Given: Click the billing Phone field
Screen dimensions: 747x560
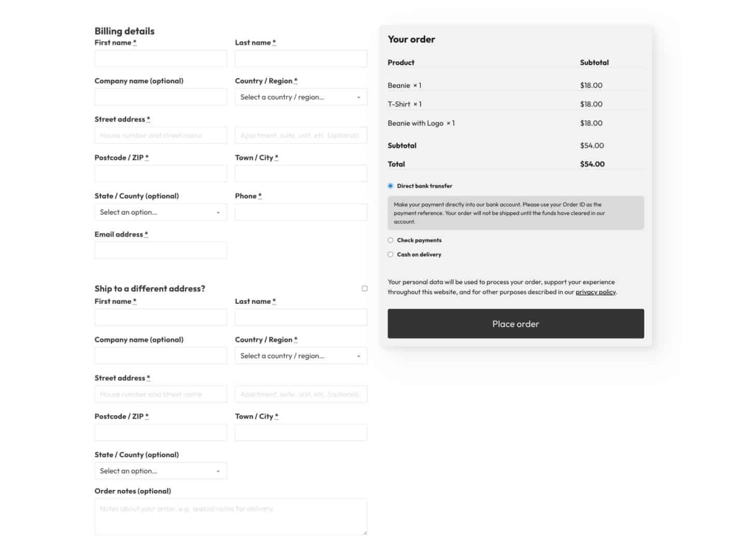Looking at the screenshot, I should tap(301, 212).
